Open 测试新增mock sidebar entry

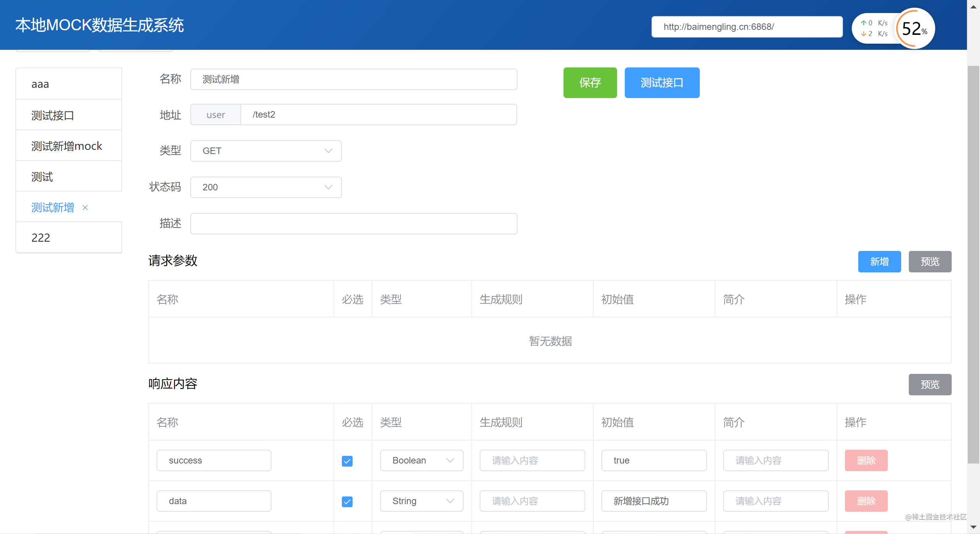(x=69, y=146)
